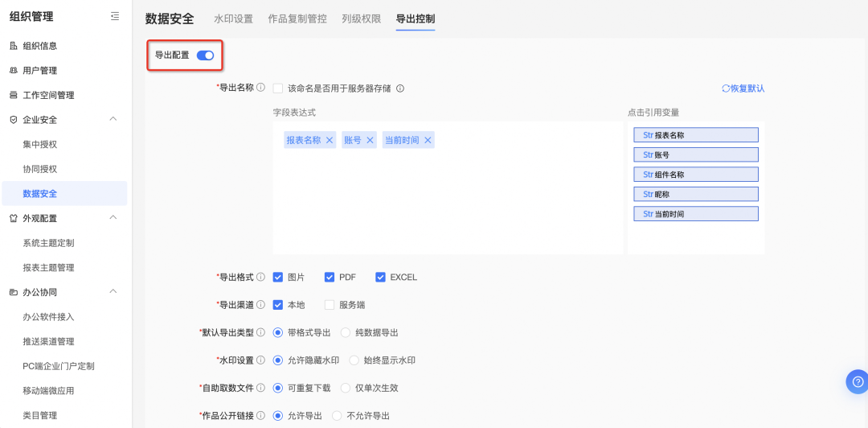Collapse the sidebar using the top menu icon
The width and height of the screenshot is (868, 428).
pyautogui.click(x=115, y=16)
